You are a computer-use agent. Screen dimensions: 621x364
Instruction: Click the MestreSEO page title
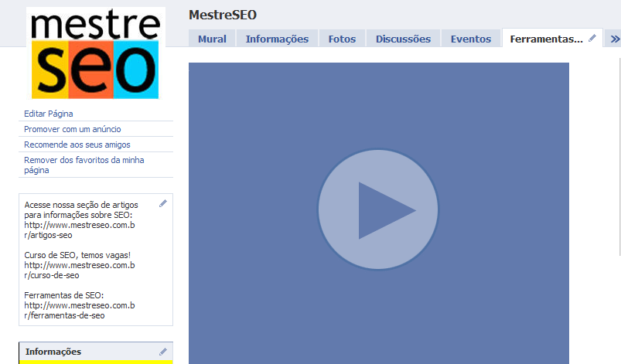coord(222,15)
